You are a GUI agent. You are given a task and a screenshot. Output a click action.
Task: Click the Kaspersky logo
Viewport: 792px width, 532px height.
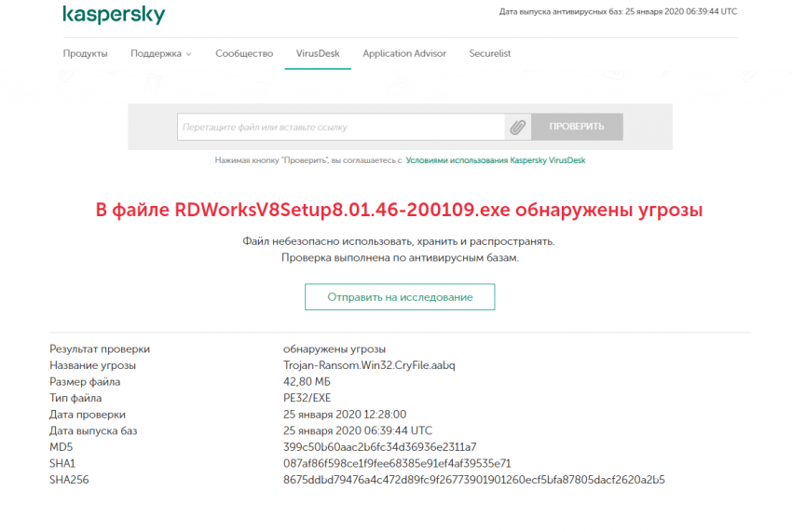click(114, 15)
